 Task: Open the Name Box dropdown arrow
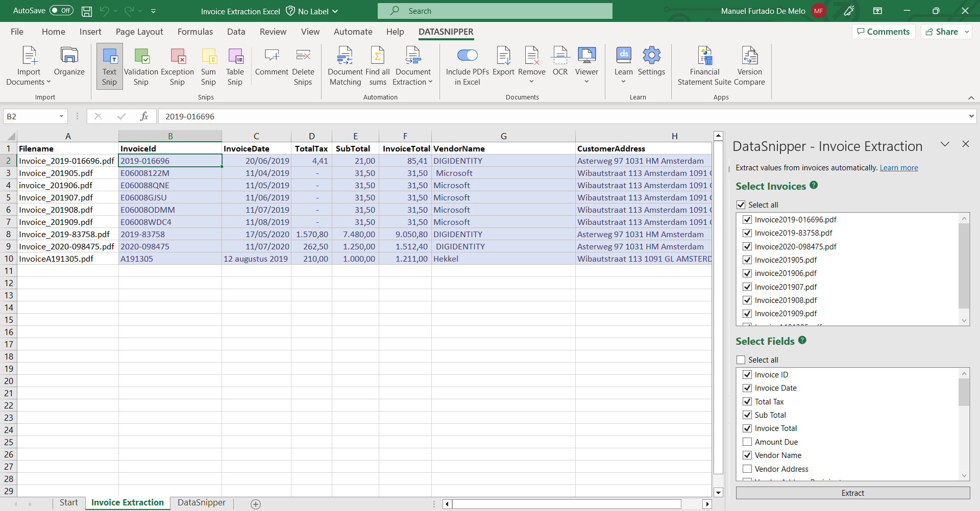point(61,116)
